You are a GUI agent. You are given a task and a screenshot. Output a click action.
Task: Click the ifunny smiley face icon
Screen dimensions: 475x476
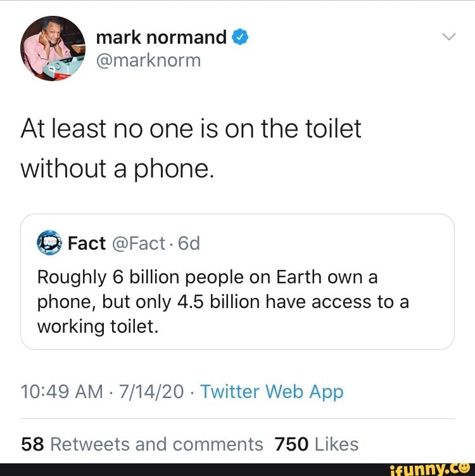[466, 468]
